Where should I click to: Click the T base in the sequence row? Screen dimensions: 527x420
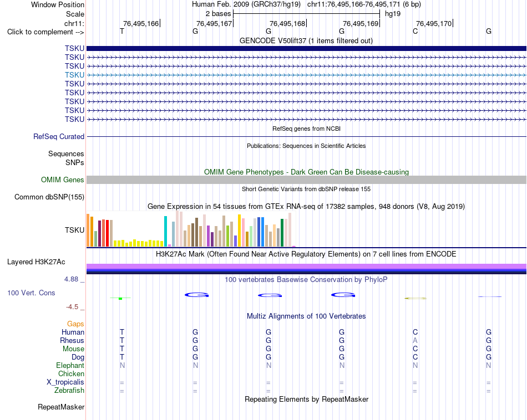(x=122, y=32)
